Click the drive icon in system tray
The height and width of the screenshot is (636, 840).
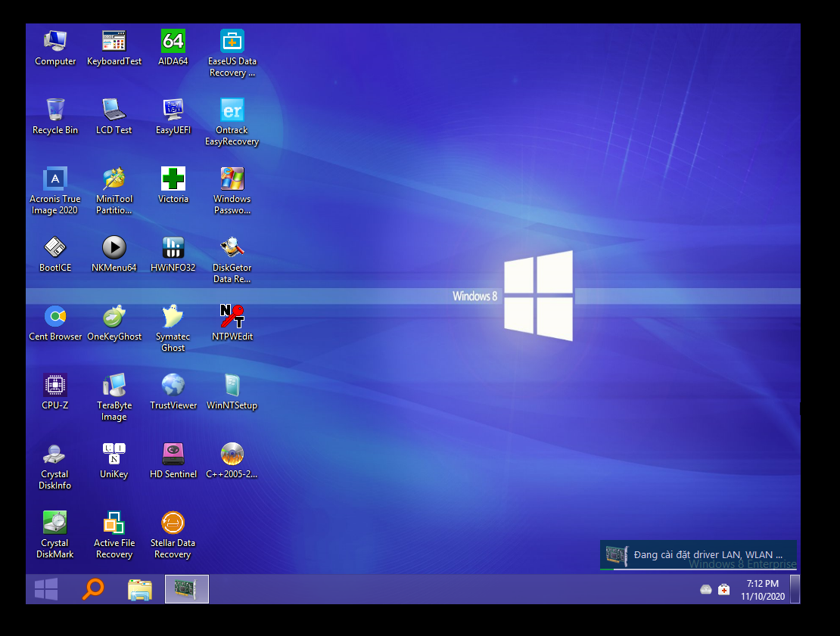[x=706, y=589]
